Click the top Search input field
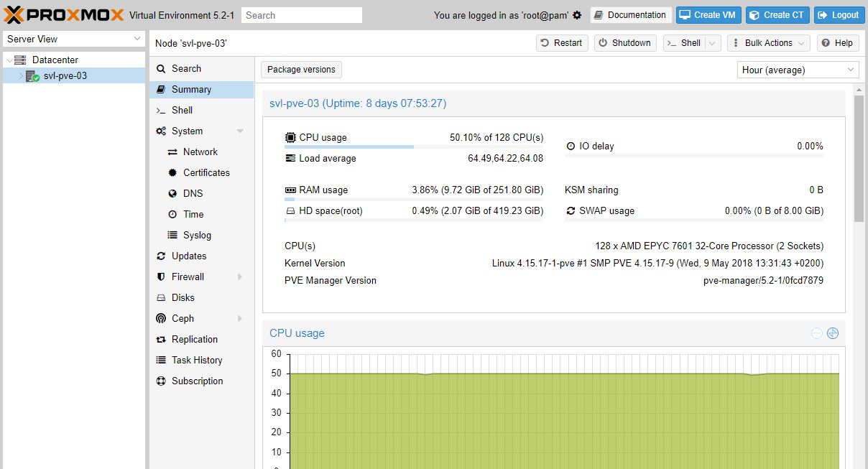Image resolution: width=868 pixels, height=469 pixels. tap(302, 15)
